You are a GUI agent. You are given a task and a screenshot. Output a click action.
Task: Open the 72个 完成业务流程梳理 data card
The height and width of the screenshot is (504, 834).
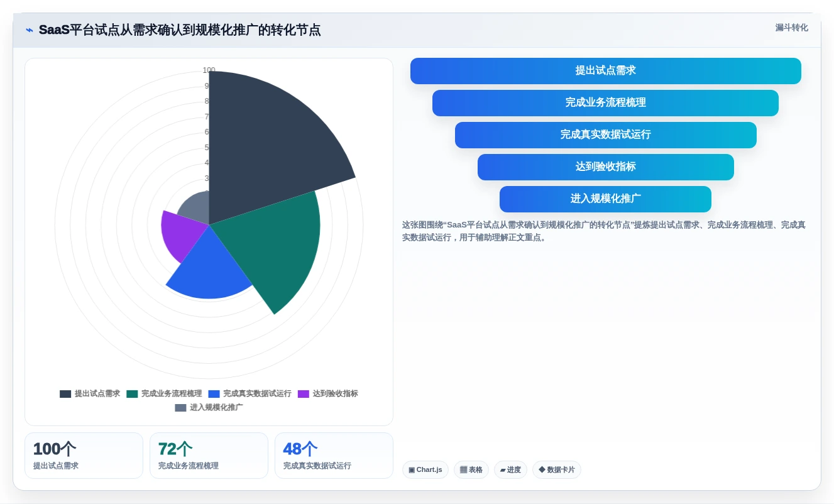coord(209,456)
